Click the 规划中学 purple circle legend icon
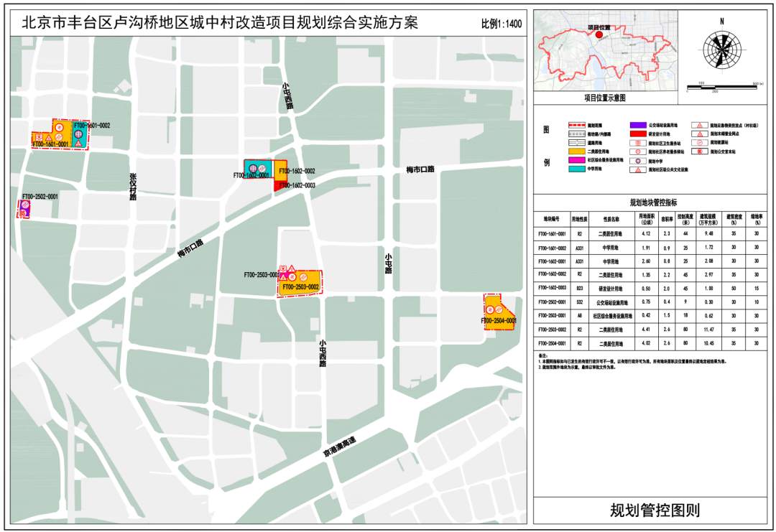 [x=637, y=161]
